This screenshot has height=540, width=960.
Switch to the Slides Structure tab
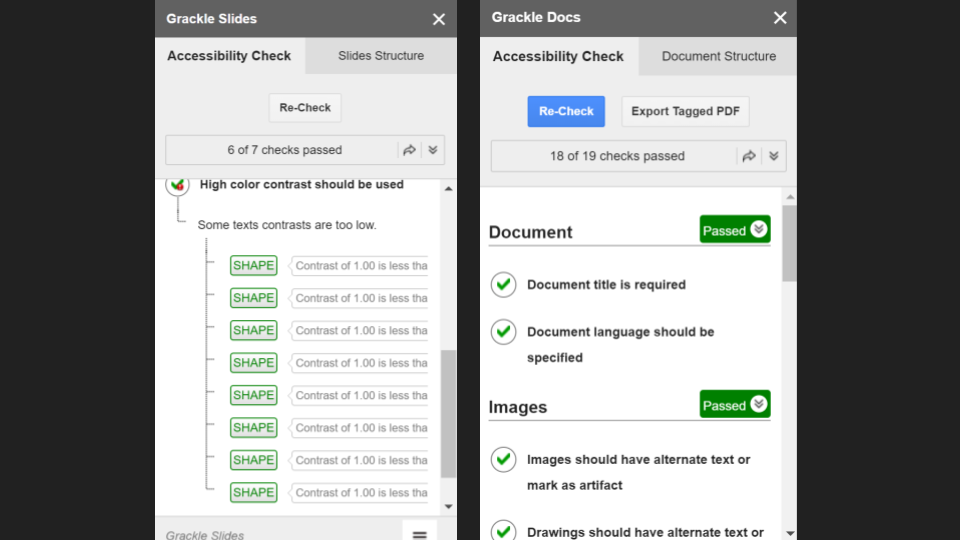(380, 56)
